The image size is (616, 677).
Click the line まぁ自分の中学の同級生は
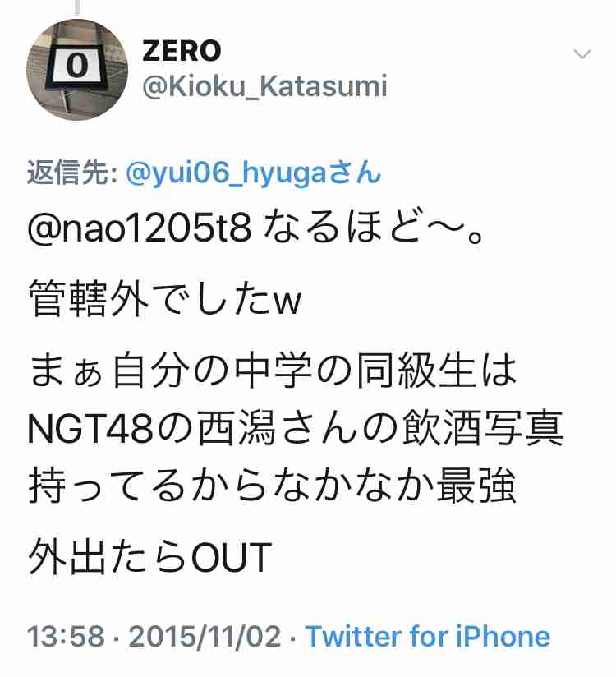pyautogui.click(x=273, y=371)
